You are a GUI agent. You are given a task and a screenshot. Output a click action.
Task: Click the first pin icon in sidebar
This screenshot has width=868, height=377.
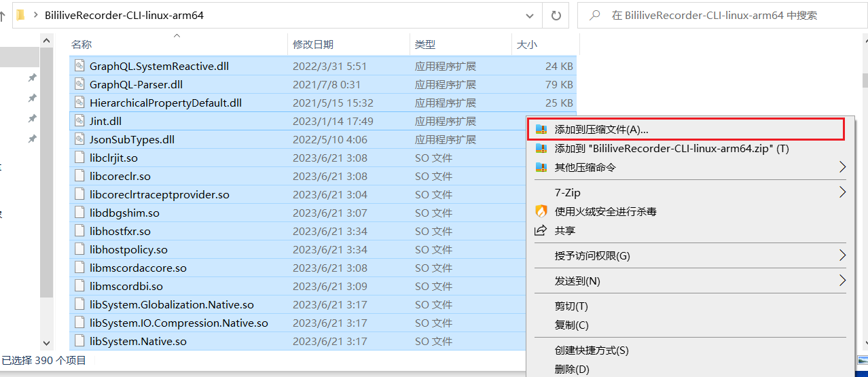[x=31, y=78]
